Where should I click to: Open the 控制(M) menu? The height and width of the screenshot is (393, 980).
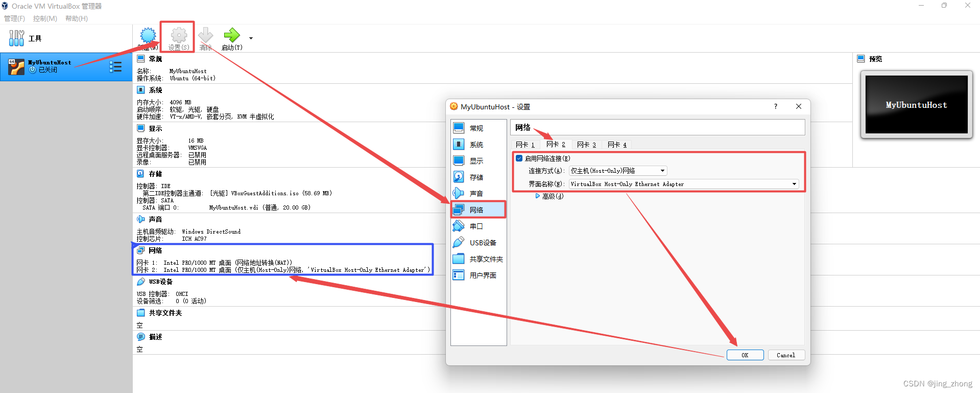click(45, 18)
